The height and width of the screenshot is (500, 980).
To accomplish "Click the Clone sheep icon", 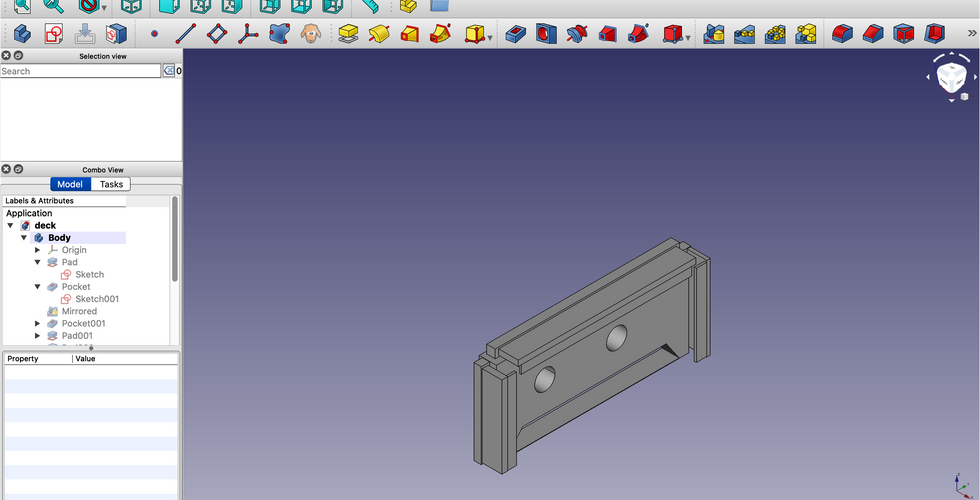I will 311,33.
